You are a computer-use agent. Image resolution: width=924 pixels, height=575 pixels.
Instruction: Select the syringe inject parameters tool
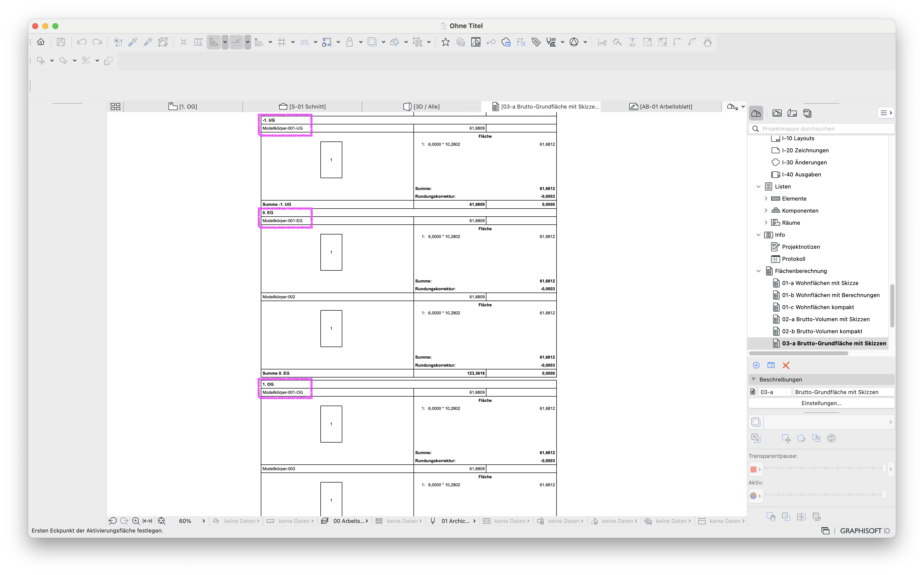pos(148,42)
